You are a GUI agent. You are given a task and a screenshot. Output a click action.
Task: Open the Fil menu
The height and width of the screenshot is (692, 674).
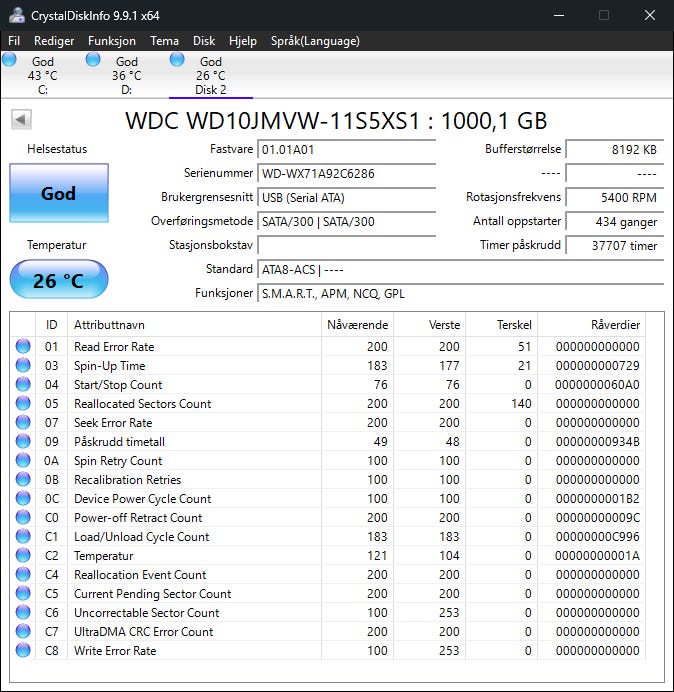[14, 41]
